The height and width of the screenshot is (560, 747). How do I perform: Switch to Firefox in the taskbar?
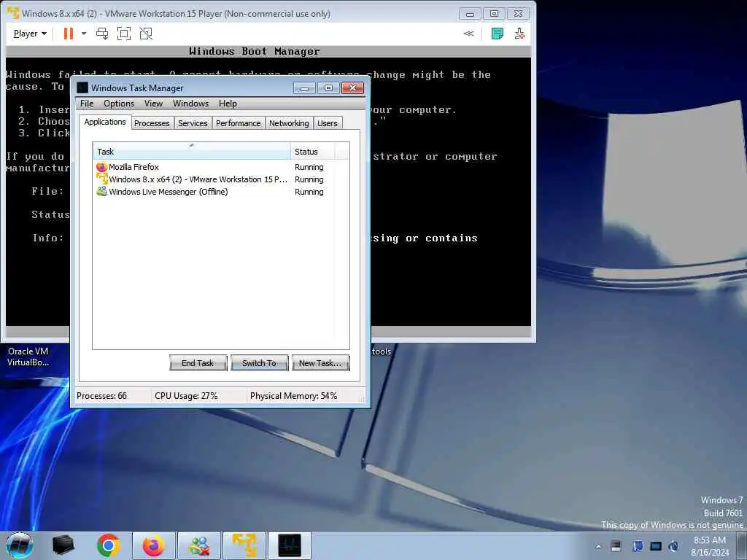[153, 545]
